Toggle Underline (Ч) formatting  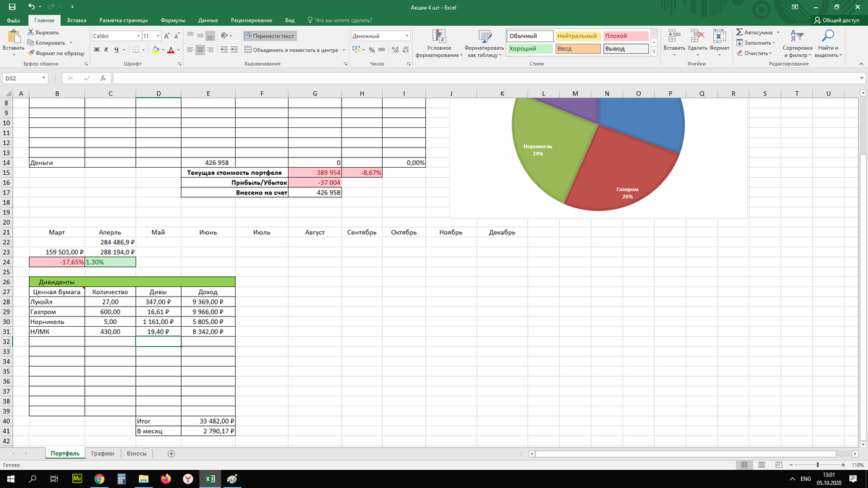point(115,50)
